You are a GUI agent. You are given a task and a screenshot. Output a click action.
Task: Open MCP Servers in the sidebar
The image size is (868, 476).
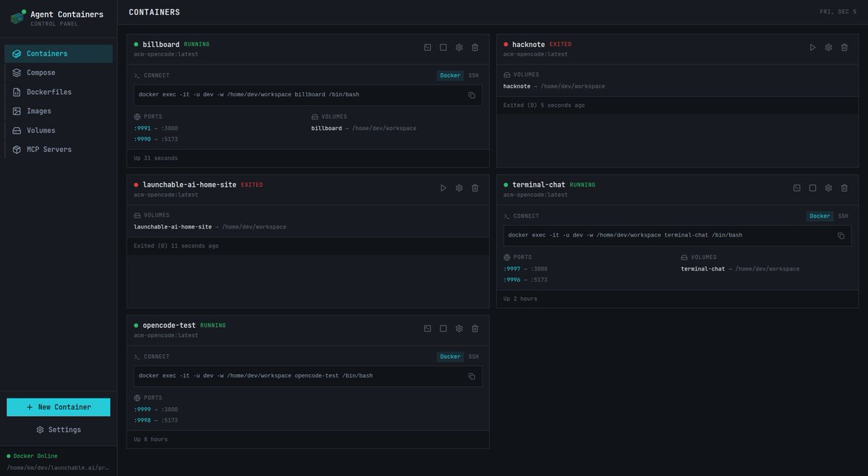(59, 149)
